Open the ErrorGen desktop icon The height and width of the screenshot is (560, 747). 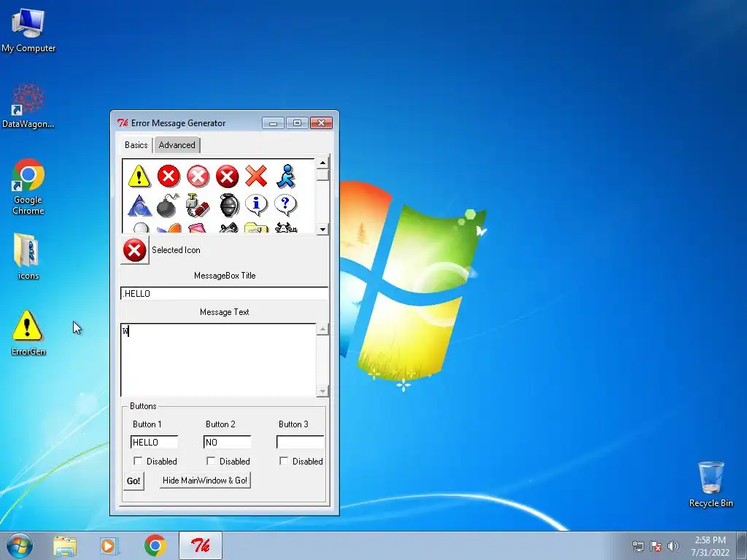tap(28, 332)
